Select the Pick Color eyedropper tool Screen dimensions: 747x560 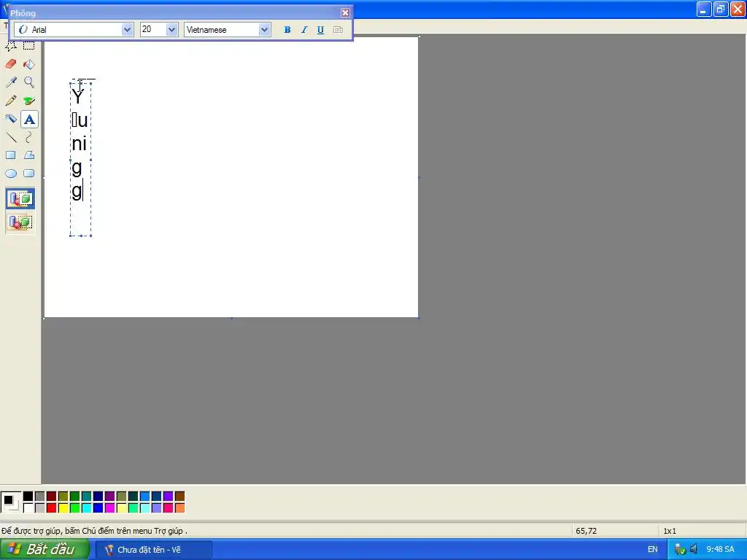click(11, 82)
